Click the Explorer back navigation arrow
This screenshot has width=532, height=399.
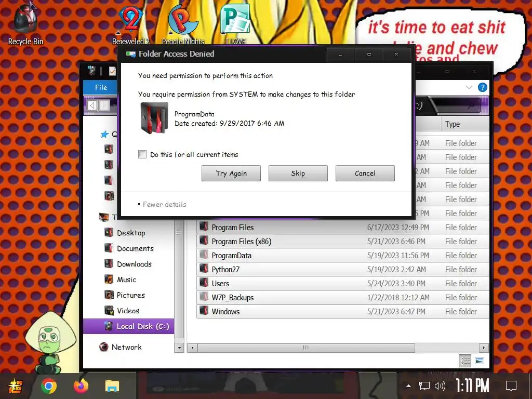[91, 105]
